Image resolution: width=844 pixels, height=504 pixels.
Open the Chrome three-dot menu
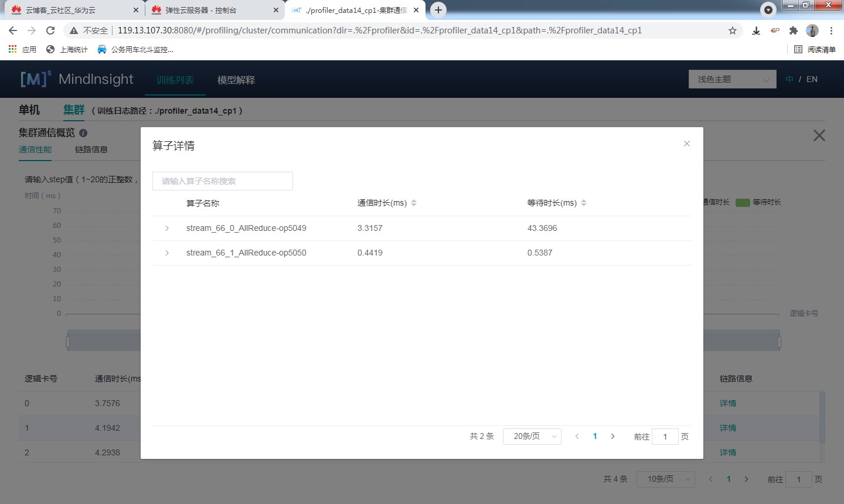point(831,30)
